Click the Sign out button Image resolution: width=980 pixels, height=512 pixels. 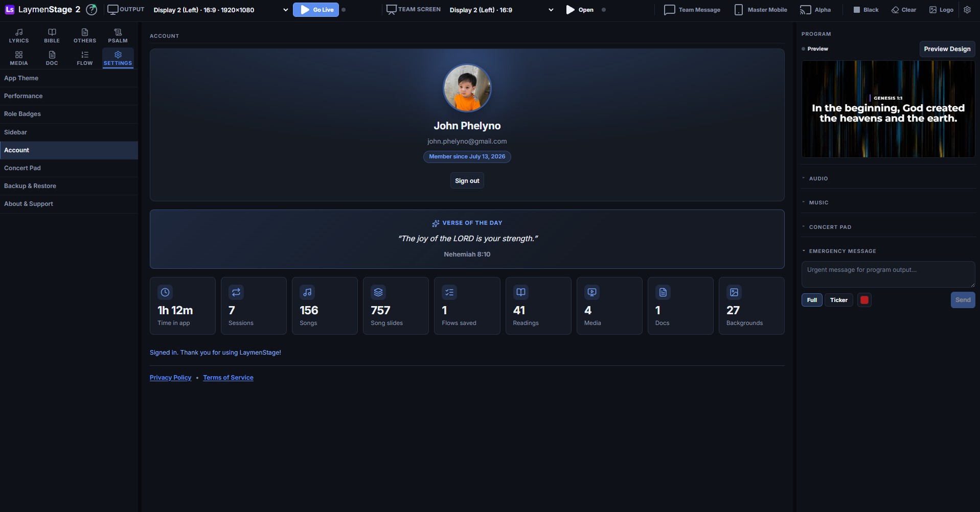pos(467,181)
